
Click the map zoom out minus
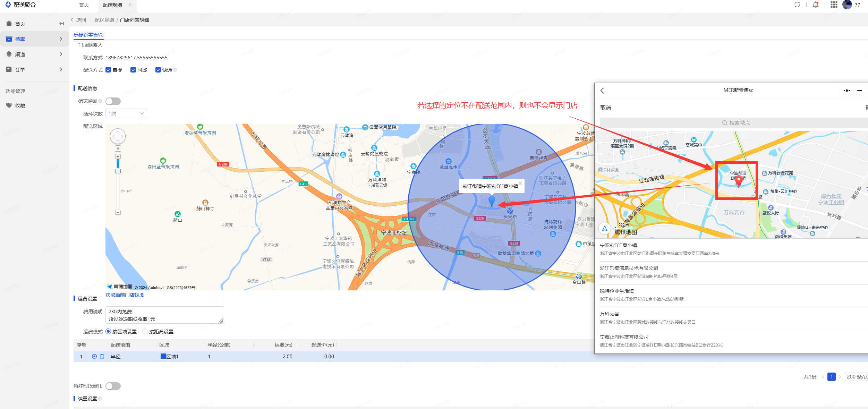118,212
